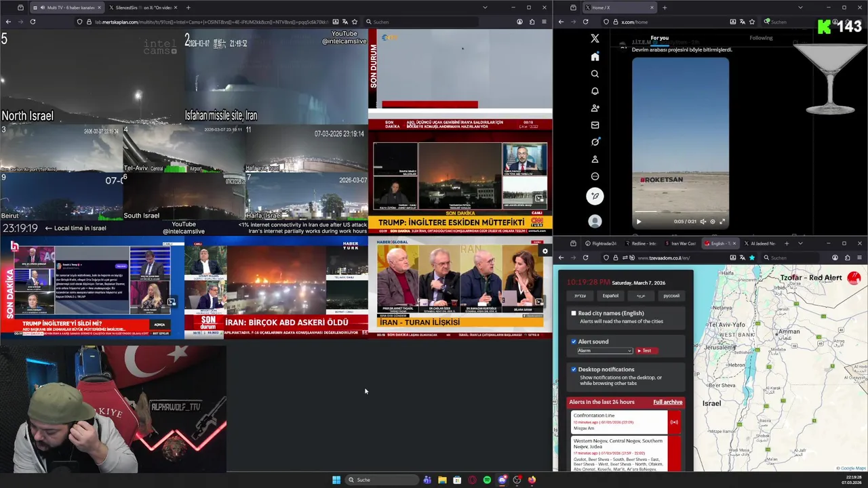Screen dimensions: 868x488
Task: Click X account avatar at sidebar bottom
Action: tap(595, 221)
